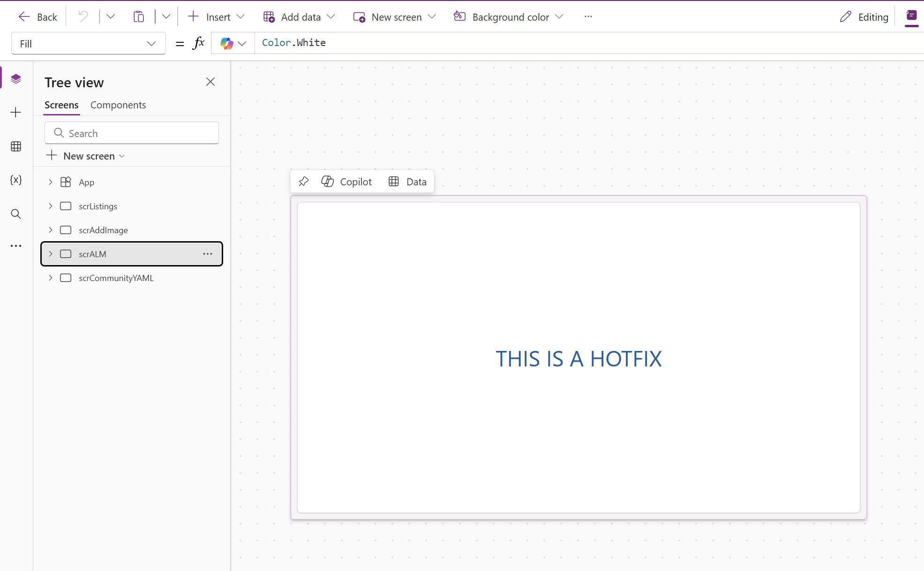Open the Background color picker
The height and width of the screenshot is (571, 924).
(507, 17)
